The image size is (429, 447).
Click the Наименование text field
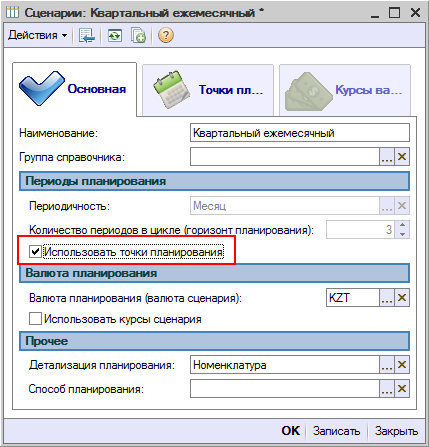tap(300, 133)
